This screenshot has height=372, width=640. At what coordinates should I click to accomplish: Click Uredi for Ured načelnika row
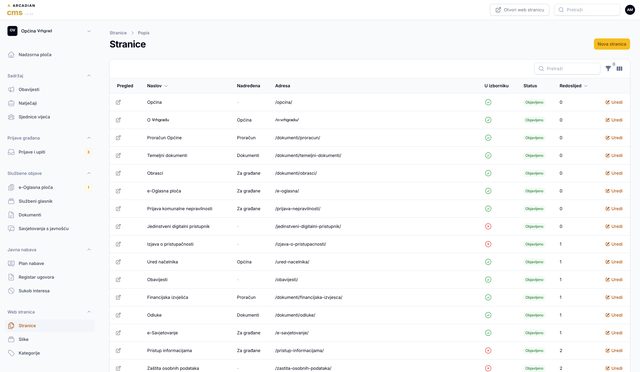click(x=614, y=262)
